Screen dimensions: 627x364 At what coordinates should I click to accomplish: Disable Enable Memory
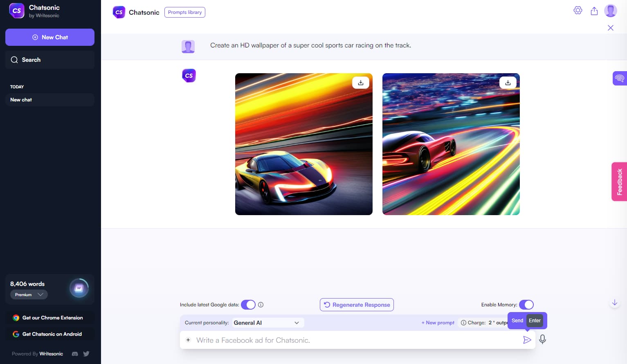click(527, 305)
